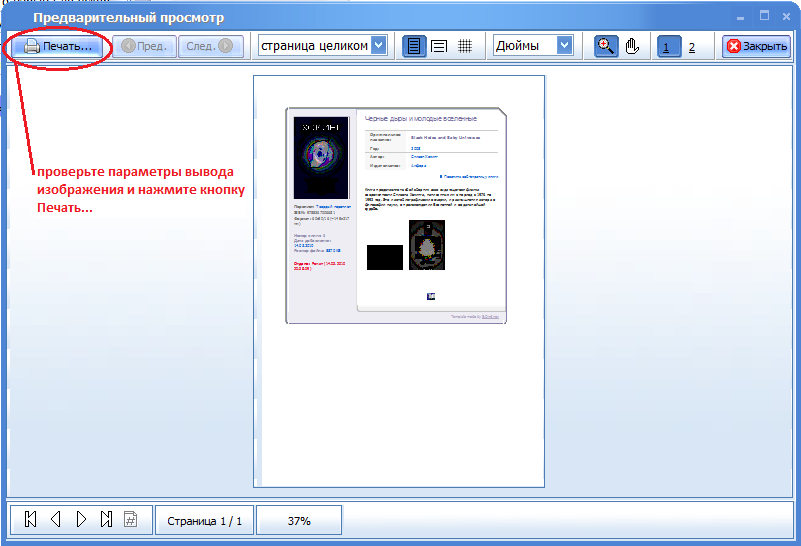Go to first page icon

pos(30,520)
